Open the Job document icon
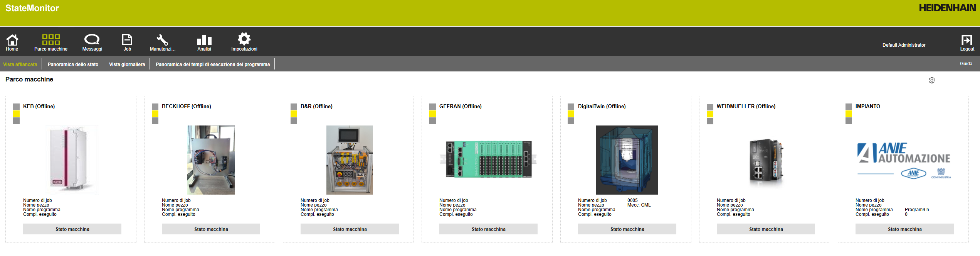980x256 pixels. 127,40
